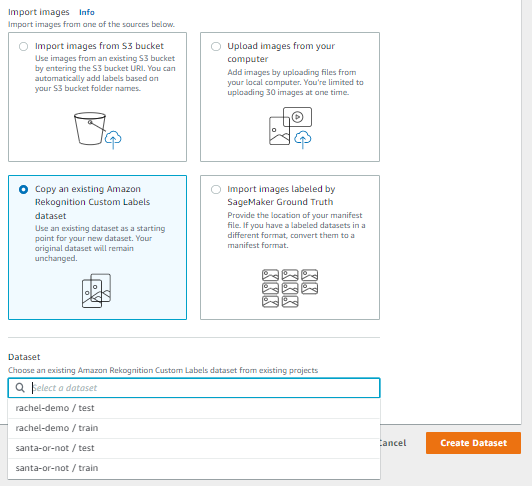Click the Import images heading
The width and height of the screenshot is (532, 486).
point(39,12)
